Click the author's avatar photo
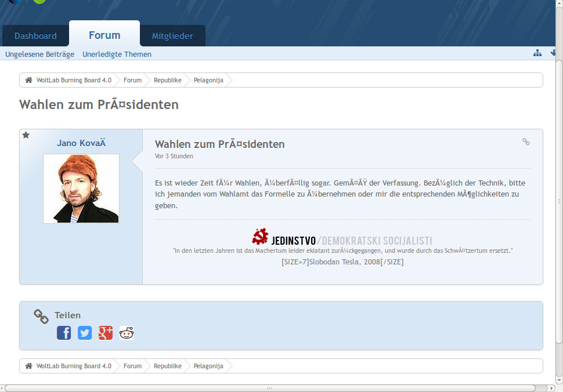This screenshot has width=563, height=392. click(81, 188)
